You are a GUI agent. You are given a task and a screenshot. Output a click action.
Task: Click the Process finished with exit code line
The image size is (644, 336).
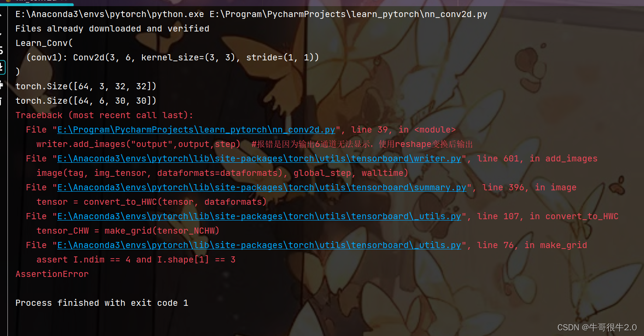pos(102,303)
